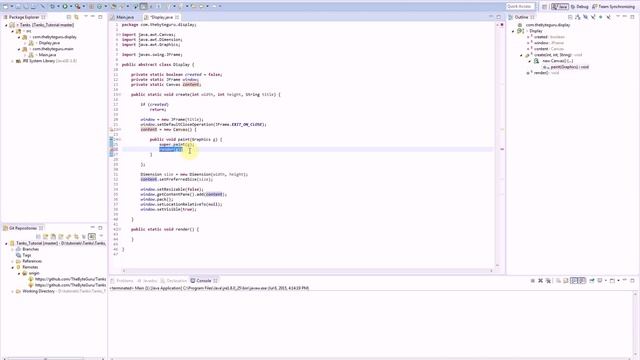Select the Display.java editor tab
Screen dimensions: 640x360
tap(162, 17)
